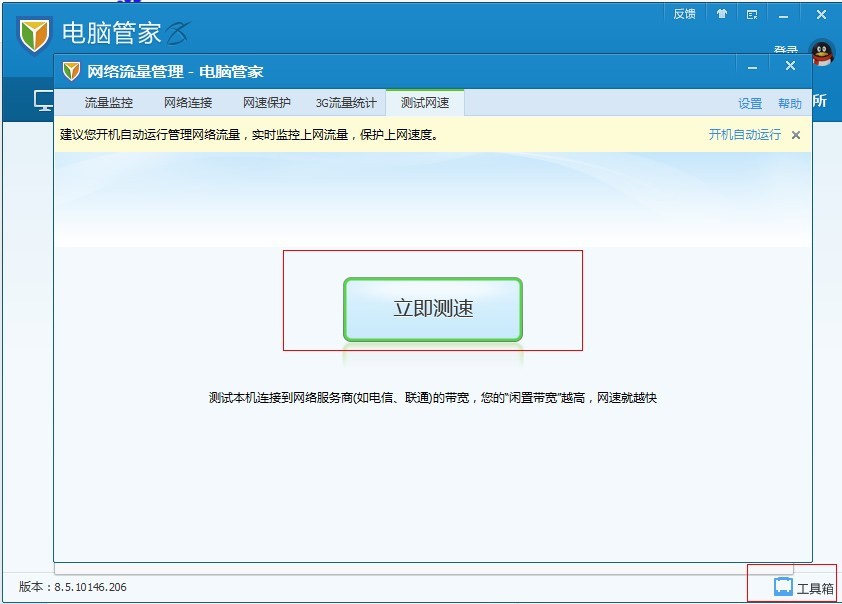
Task: Open 设置 in network traffic window
Action: point(750,104)
